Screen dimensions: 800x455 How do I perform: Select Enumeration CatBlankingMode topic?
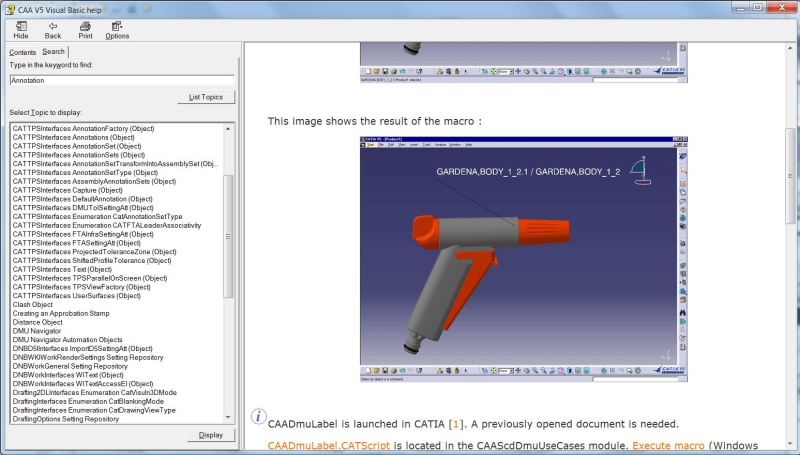coord(88,401)
